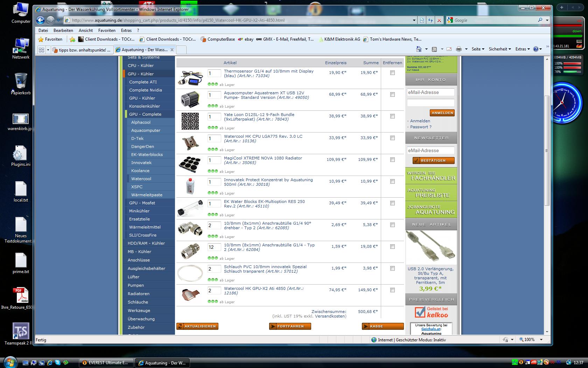Open the search provider dropdown arrow
588x368 pixels.
coord(547,20)
